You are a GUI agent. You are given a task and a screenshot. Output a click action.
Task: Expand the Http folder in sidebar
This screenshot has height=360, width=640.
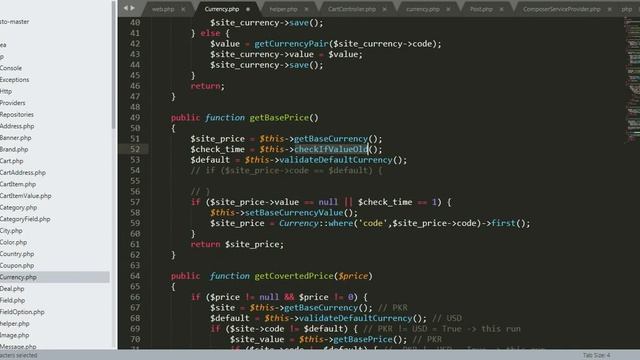pyautogui.click(x=6, y=91)
